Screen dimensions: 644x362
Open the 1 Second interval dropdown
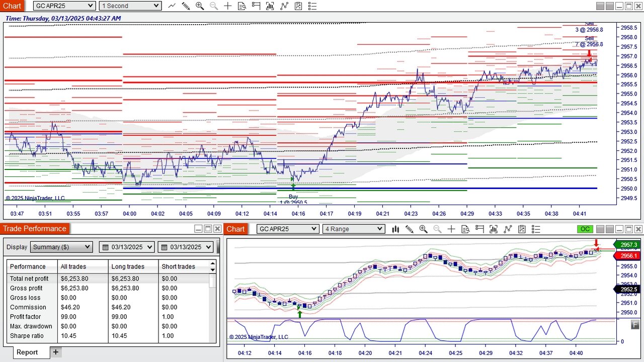(130, 6)
